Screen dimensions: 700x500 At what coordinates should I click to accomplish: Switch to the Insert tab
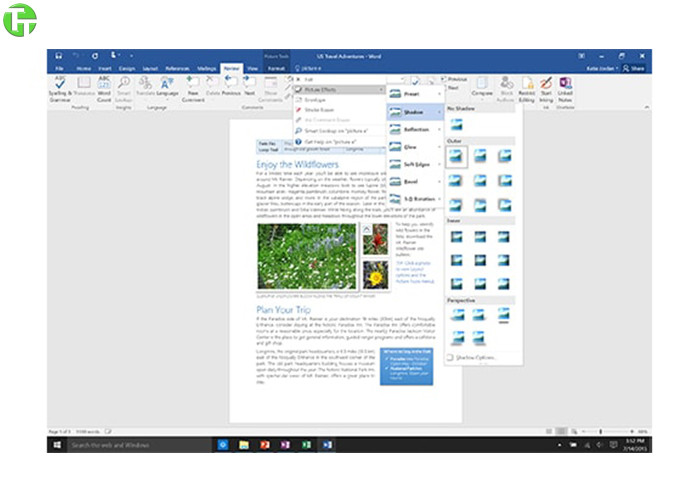pyautogui.click(x=105, y=68)
